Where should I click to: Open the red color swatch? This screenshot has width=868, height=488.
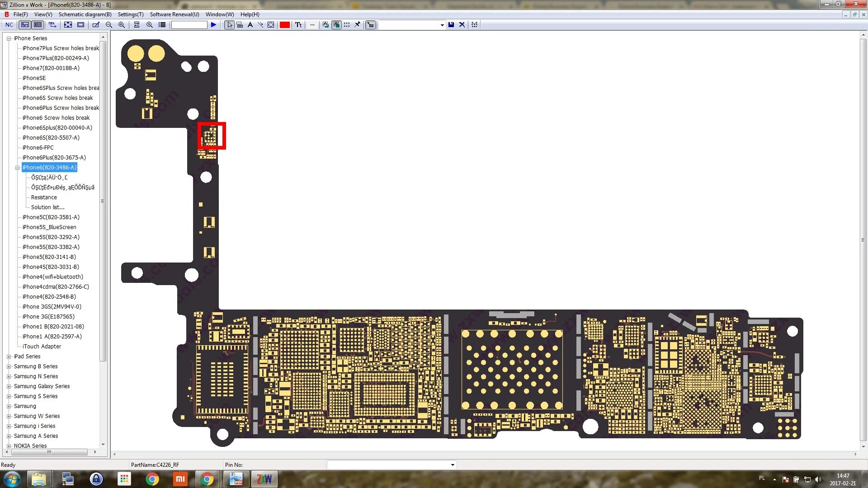[285, 25]
